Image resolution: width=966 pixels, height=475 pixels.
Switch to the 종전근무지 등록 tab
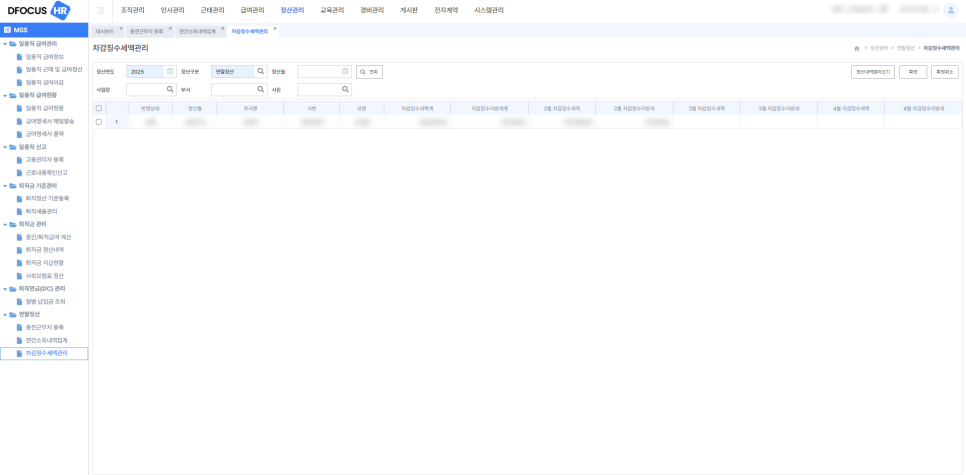(147, 31)
